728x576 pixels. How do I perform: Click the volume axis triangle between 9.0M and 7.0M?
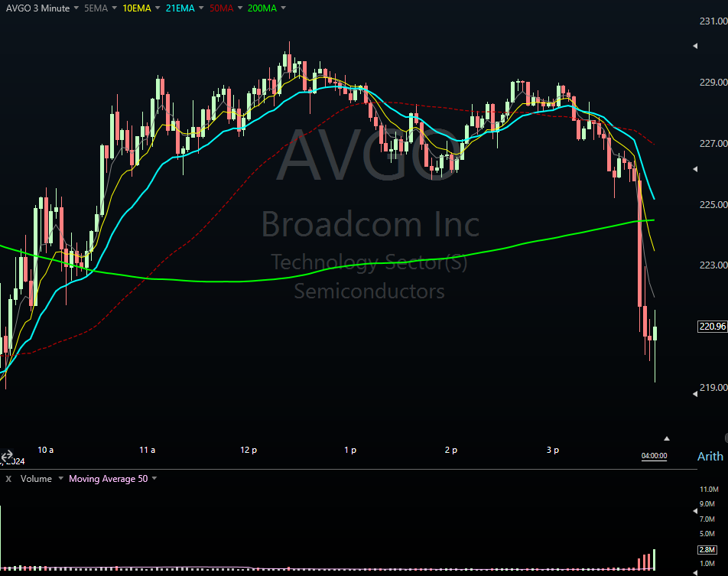695,511
